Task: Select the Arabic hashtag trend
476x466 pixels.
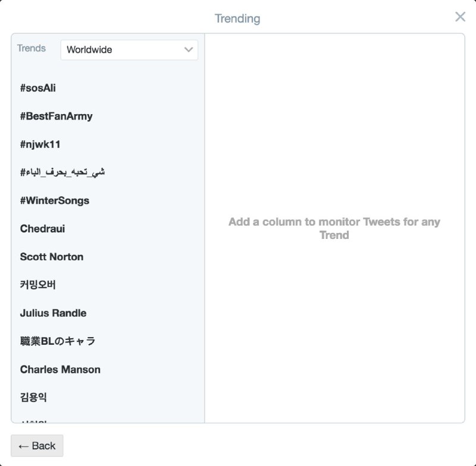Action: 62,172
